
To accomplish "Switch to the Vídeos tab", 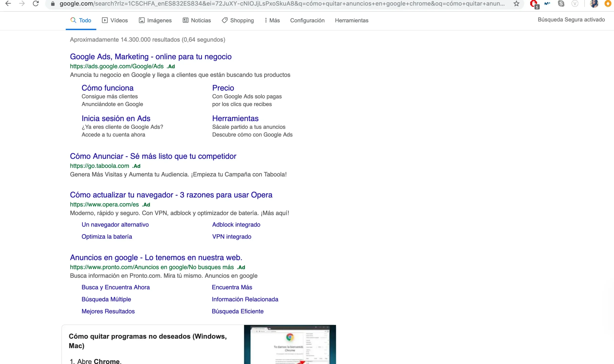I will [x=115, y=20].
